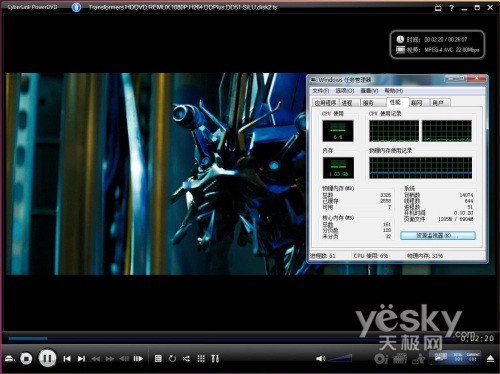This screenshot has width=500, height=374.
Task: Open Task Manager Help menu
Action: 394,91
